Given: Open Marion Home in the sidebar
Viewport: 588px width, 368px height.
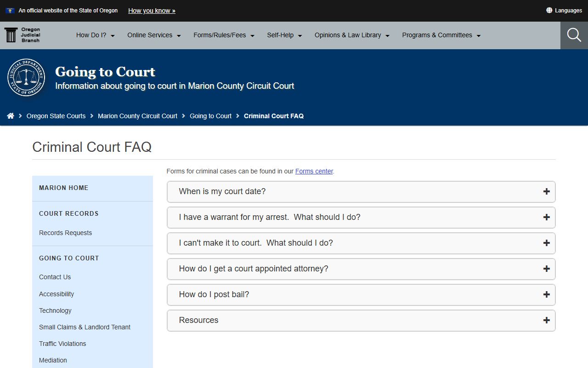Looking at the screenshot, I should [x=64, y=188].
